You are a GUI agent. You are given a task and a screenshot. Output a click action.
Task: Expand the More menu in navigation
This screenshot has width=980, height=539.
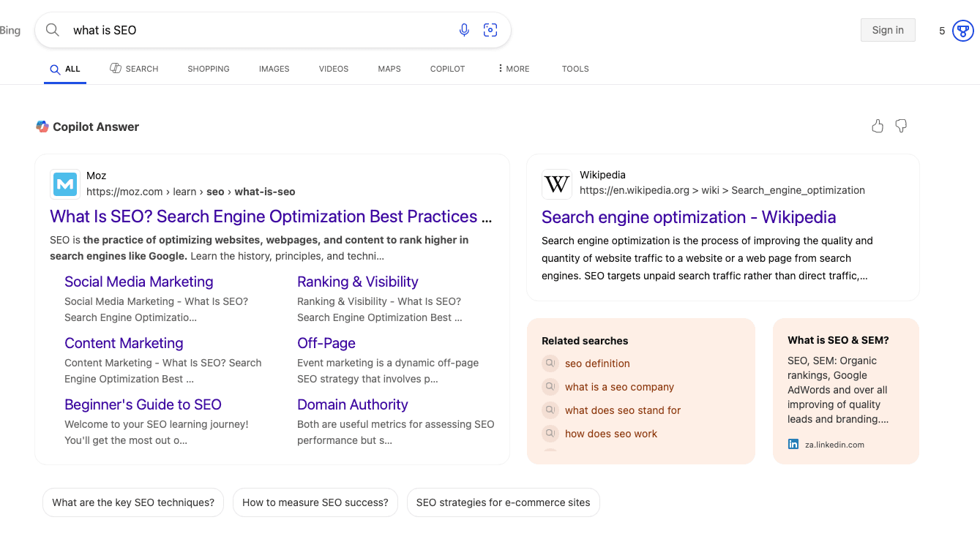[x=513, y=69]
